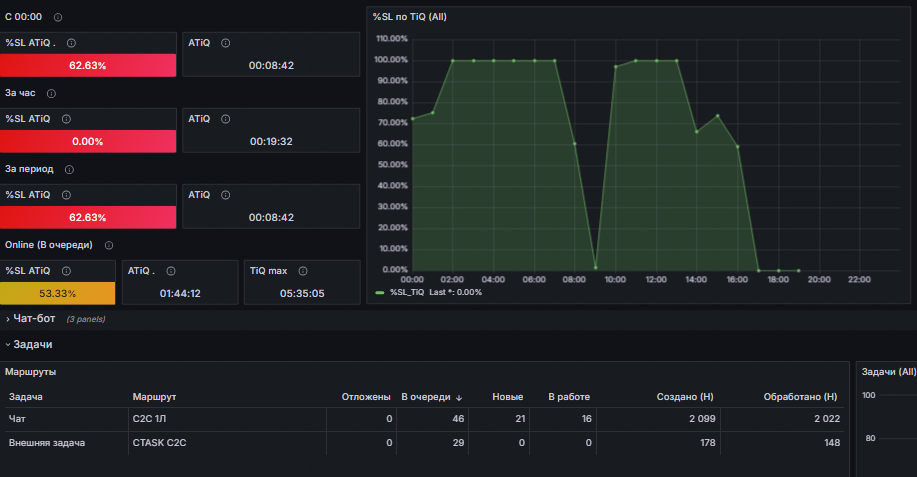Show info for ATiQ panel valued 00:08:42 under С 00:00
917x477 pixels.
(x=226, y=43)
